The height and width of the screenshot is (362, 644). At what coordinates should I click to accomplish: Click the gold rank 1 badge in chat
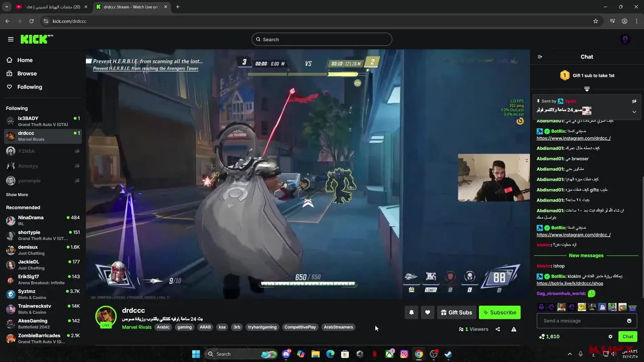tap(565, 75)
